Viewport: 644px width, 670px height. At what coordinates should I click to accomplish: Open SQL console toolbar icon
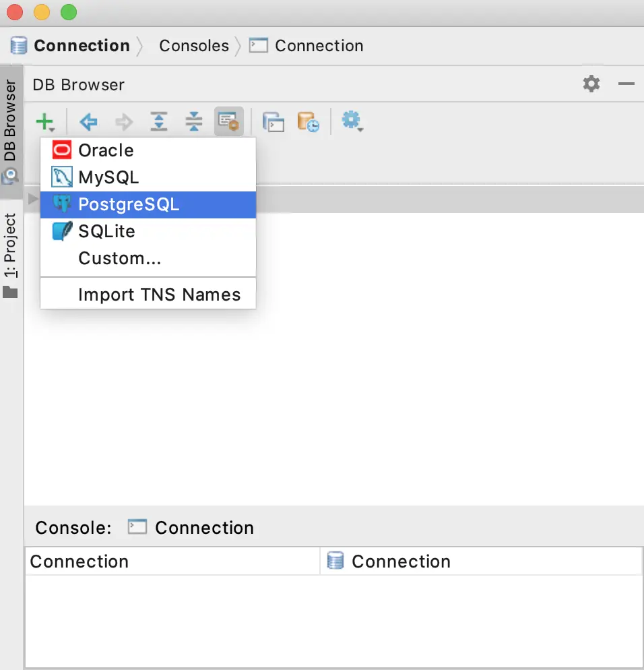(273, 122)
